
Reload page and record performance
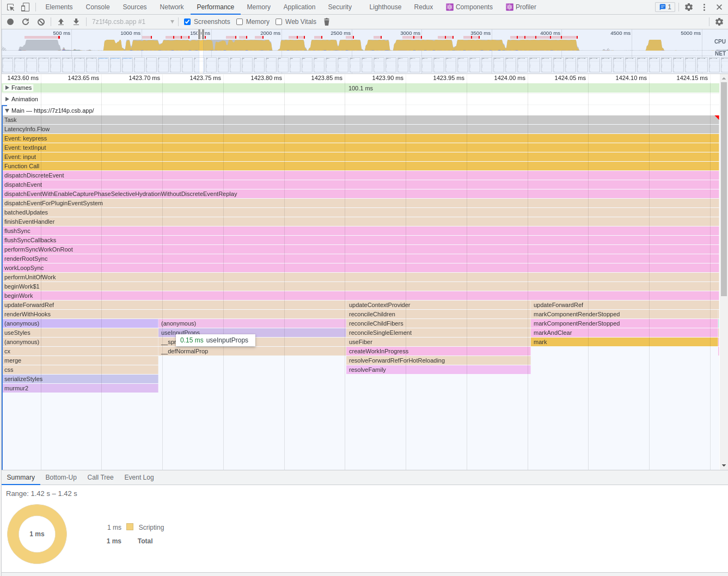(25, 21)
